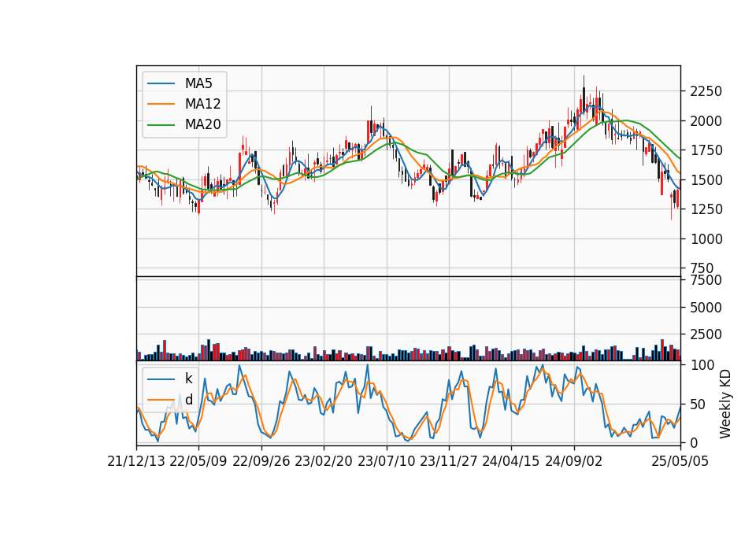Click the 24/04/15 date label
756x543 pixels.
pyautogui.click(x=511, y=462)
